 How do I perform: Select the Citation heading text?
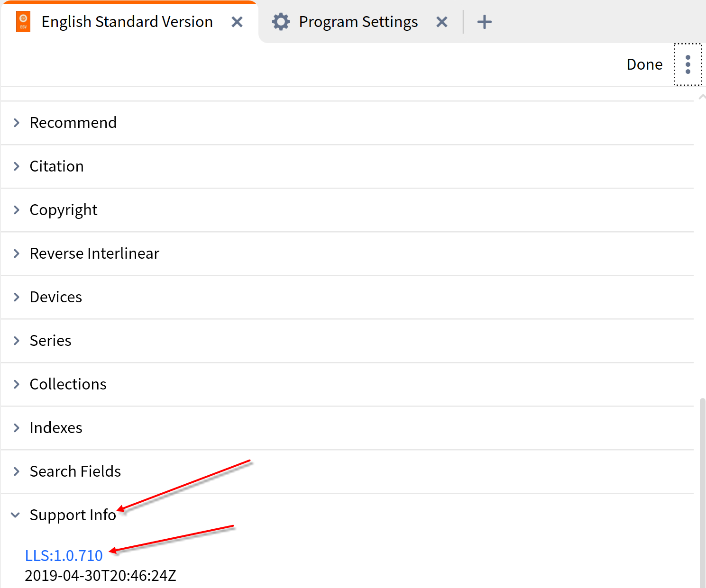click(x=56, y=166)
